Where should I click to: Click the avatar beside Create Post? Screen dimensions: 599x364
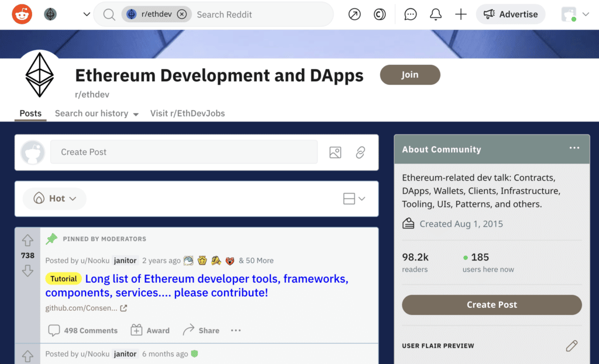[x=33, y=152]
